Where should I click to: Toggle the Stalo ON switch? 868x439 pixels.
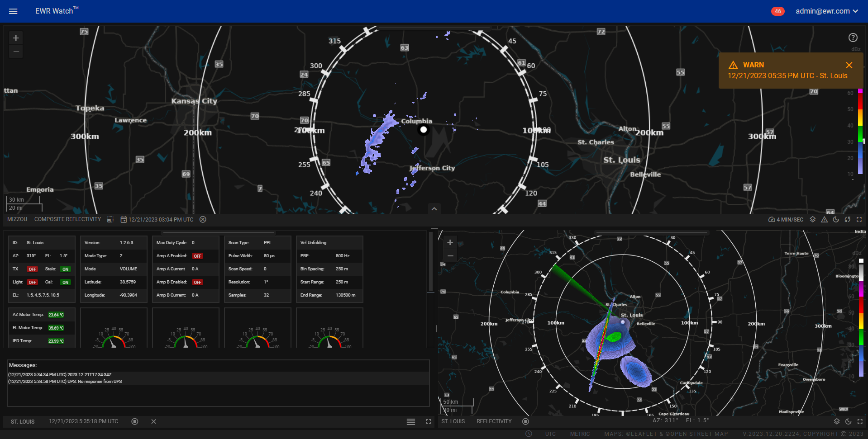(65, 269)
